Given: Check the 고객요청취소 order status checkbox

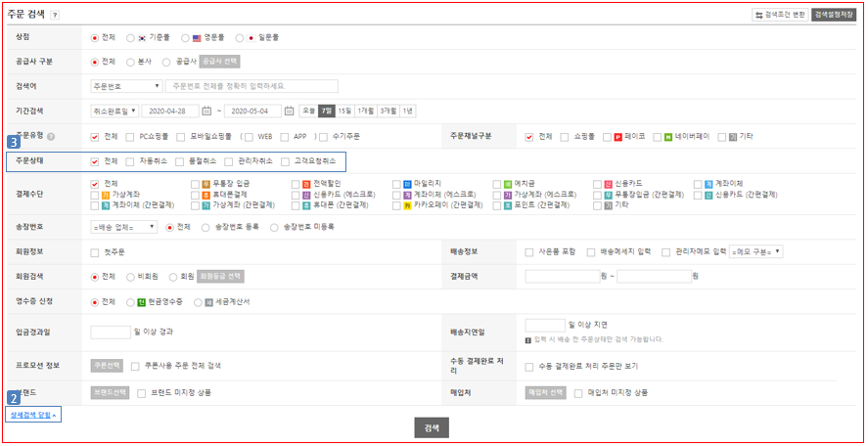Looking at the screenshot, I should 286,160.
